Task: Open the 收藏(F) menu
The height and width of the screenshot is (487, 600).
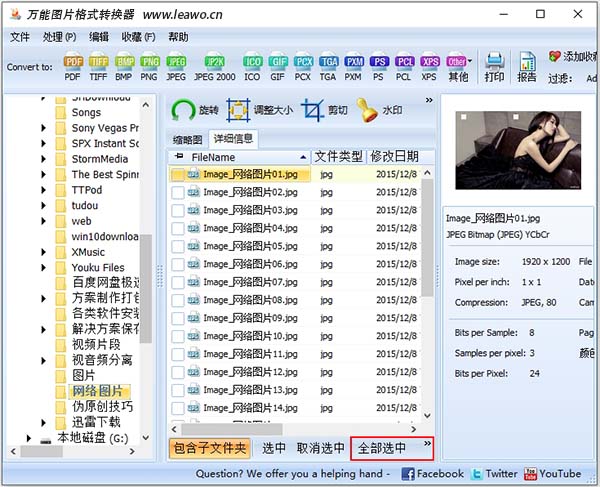Action: click(x=138, y=37)
